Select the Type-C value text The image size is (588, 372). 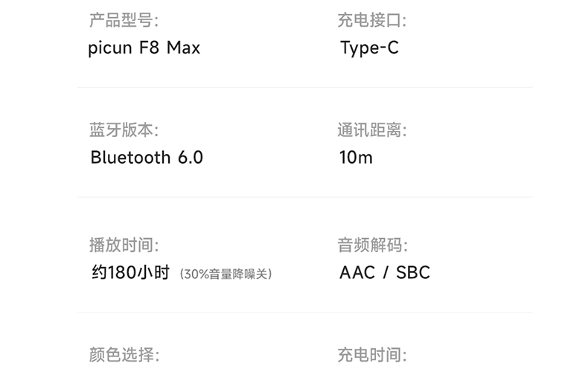coord(369,48)
